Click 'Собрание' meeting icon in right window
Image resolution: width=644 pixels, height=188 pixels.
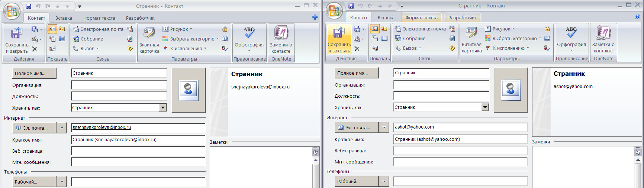point(410,38)
